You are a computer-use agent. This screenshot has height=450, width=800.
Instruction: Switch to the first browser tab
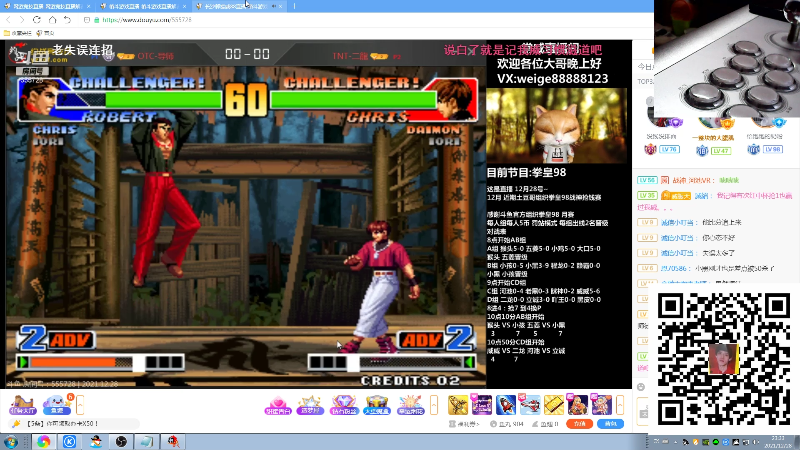click(x=46, y=6)
